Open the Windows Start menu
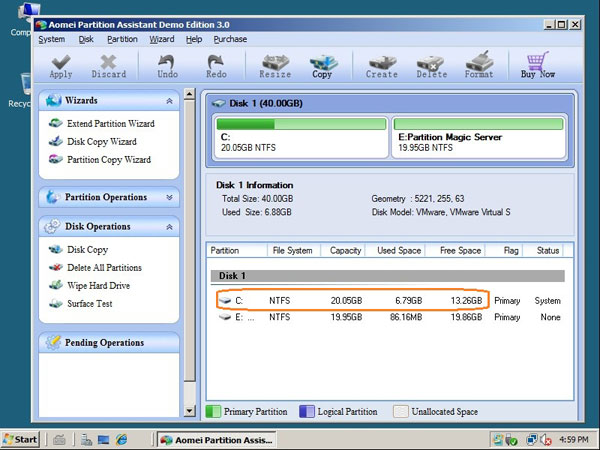 22,439
